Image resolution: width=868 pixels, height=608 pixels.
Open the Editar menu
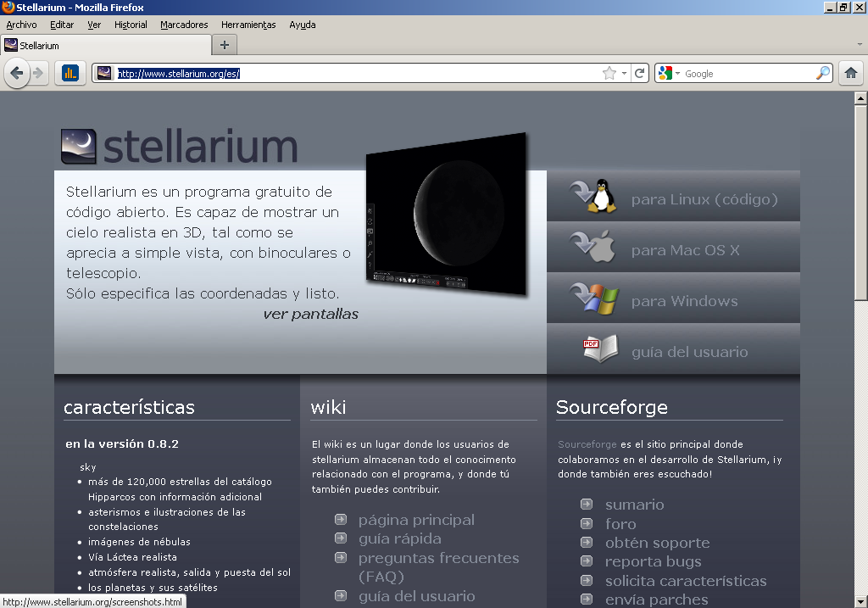[61, 25]
